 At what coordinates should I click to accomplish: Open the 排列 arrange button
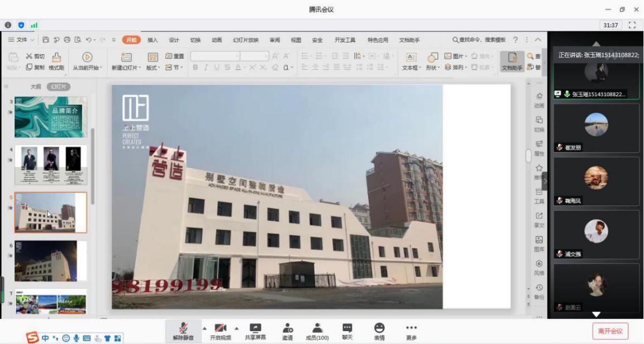pyautogui.click(x=455, y=68)
